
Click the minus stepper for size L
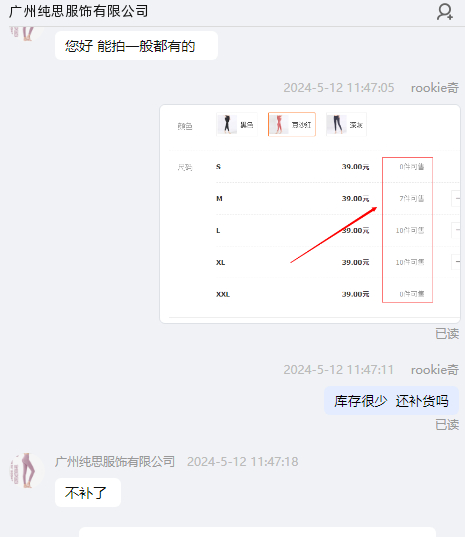coord(456,230)
